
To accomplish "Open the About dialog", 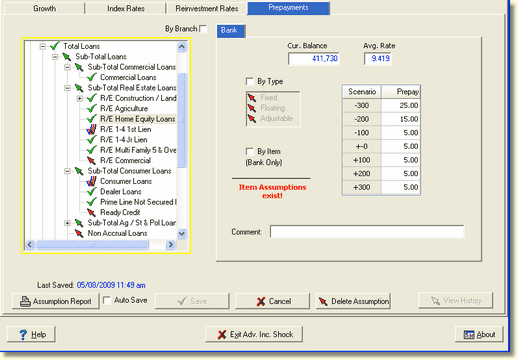I will coord(479,334).
